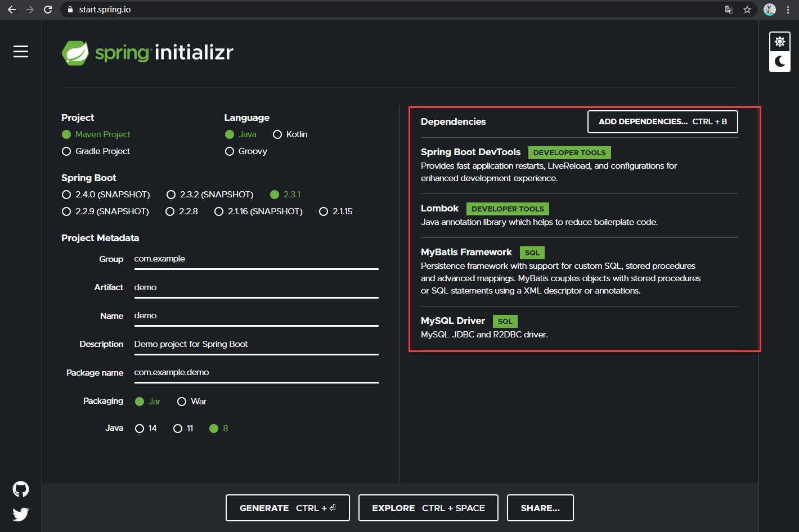Select Spring Boot 2.1.16 (SNAPSHOT)
The width and height of the screenshot is (799, 532).
tap(258, 211)
